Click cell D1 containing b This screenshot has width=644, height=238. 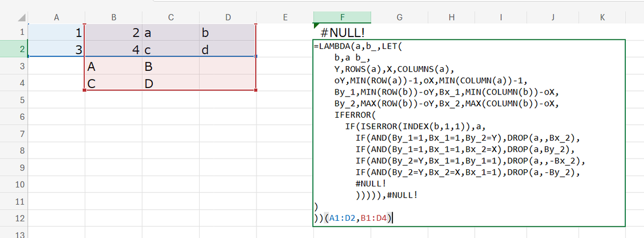point(228,32)
